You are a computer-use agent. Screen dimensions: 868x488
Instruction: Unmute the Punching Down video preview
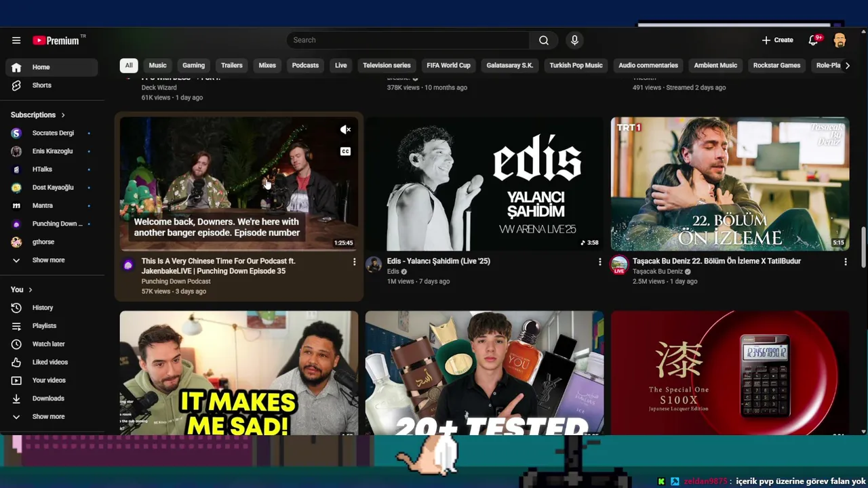345,129
